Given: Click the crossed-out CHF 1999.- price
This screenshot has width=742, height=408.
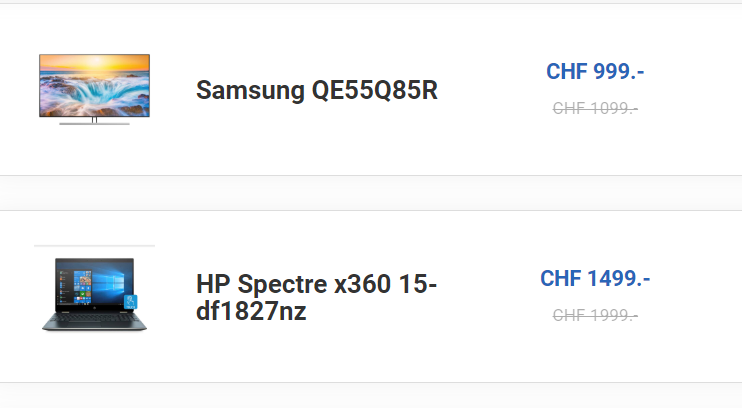Looking at the screenshot, I should 595,315.
